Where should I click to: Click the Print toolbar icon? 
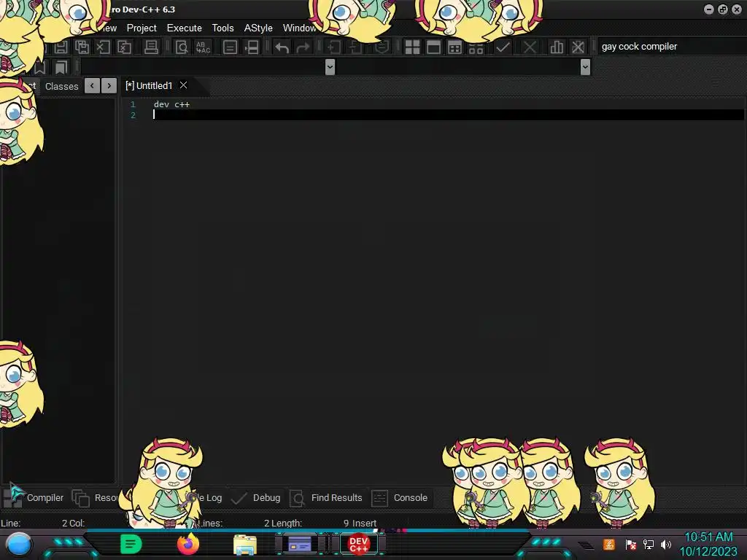[x=151, y=47]
